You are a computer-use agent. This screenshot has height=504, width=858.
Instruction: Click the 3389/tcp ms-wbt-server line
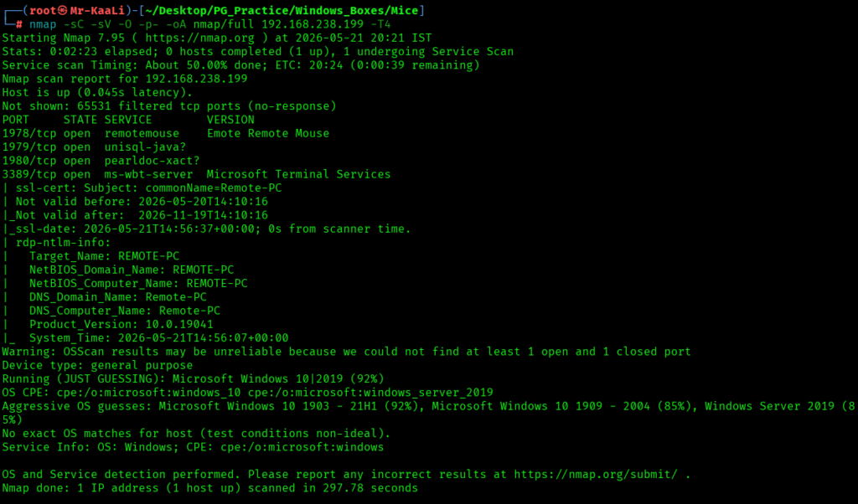pyautogui.click(x=196, y=174)
